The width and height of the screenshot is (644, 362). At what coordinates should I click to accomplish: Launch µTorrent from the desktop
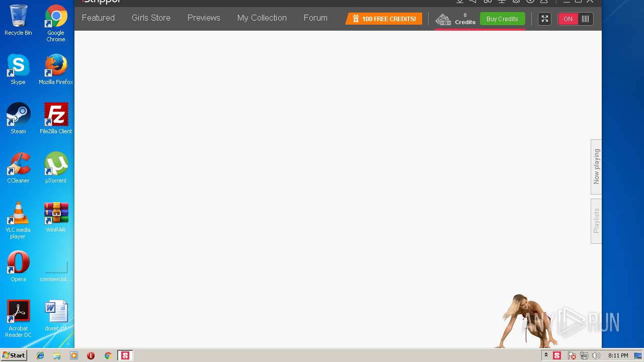point(56,168)
